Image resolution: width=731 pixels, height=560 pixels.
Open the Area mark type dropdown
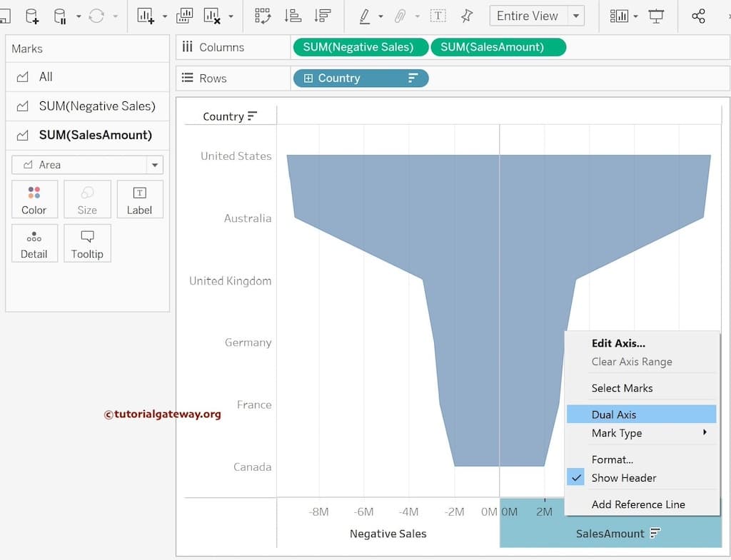coord(154,165)
